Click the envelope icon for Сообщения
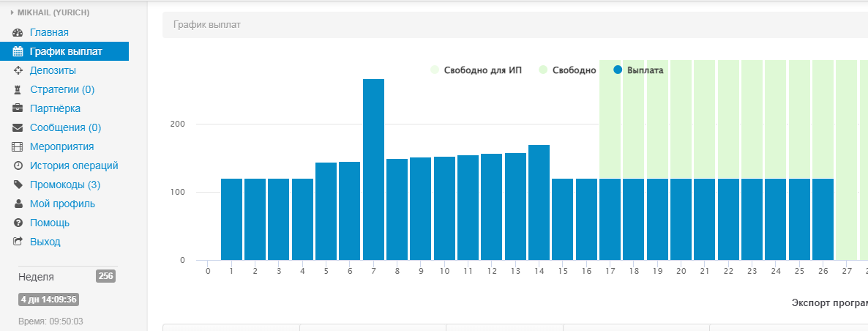 pos(18,127)
